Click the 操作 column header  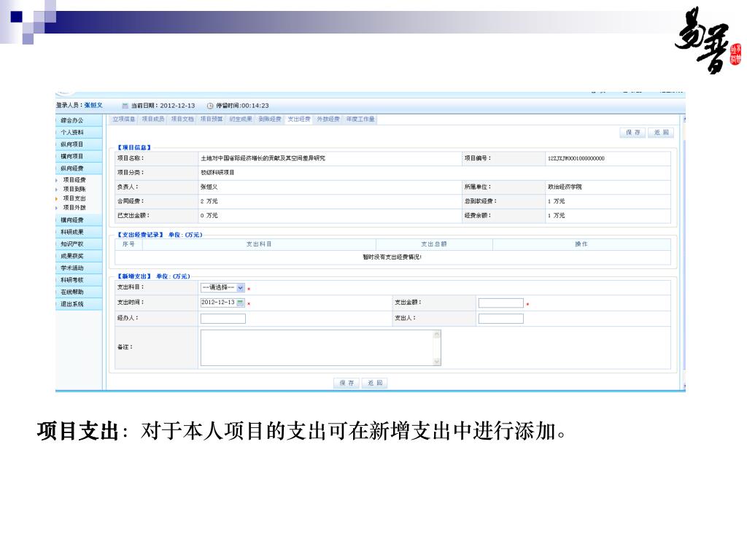pos(581,244)
